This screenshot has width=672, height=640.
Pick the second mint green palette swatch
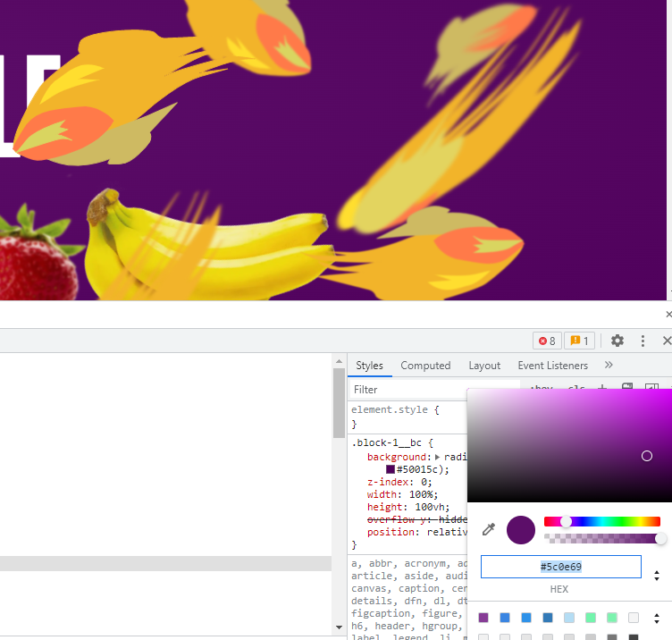(612, 618)
